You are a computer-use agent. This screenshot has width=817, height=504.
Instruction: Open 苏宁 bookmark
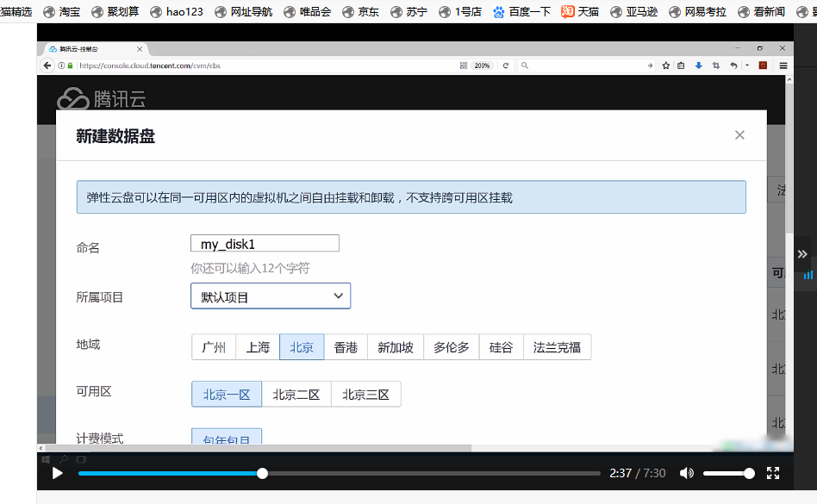pyautogui.click(x=408, y=11)
